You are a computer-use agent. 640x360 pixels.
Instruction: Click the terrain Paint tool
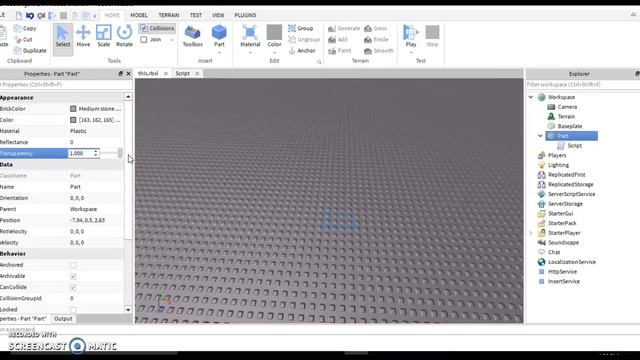pyautogui.click(x=340, y=51)
